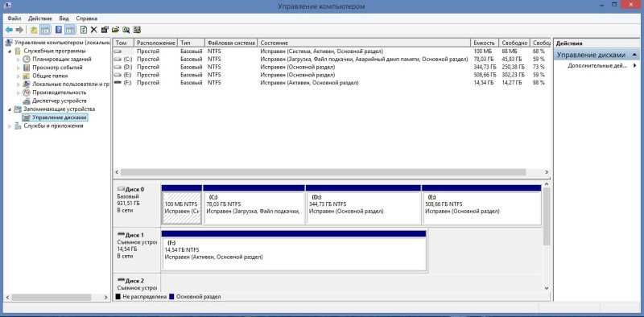
Task: Select the Диск 0 (C:) 78,03 ГБ partition
Action: click(254, 204)
